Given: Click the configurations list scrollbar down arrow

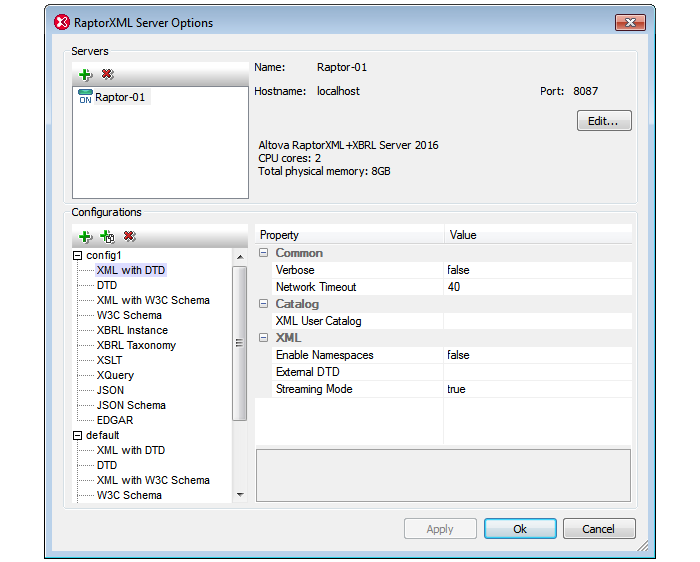Looking at the screenshot, I should click(x=239, y=494).
